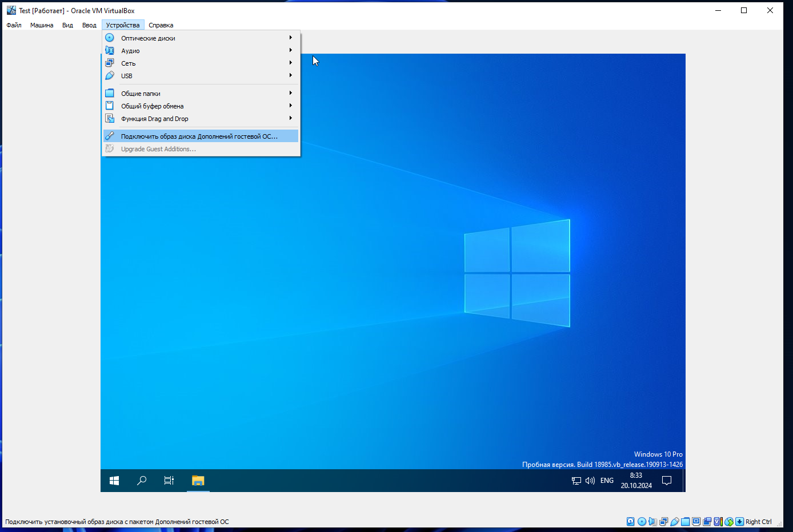Minimize the VirtualBox window
Viewport: 793px width, 532px height.
[x=718, y=10]
